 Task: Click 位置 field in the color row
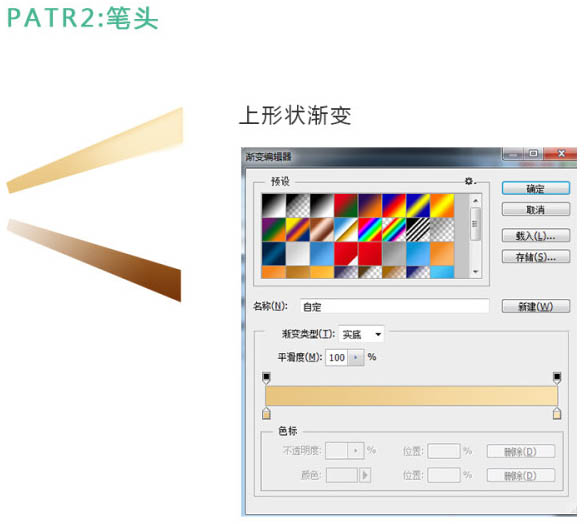(444, 475)
